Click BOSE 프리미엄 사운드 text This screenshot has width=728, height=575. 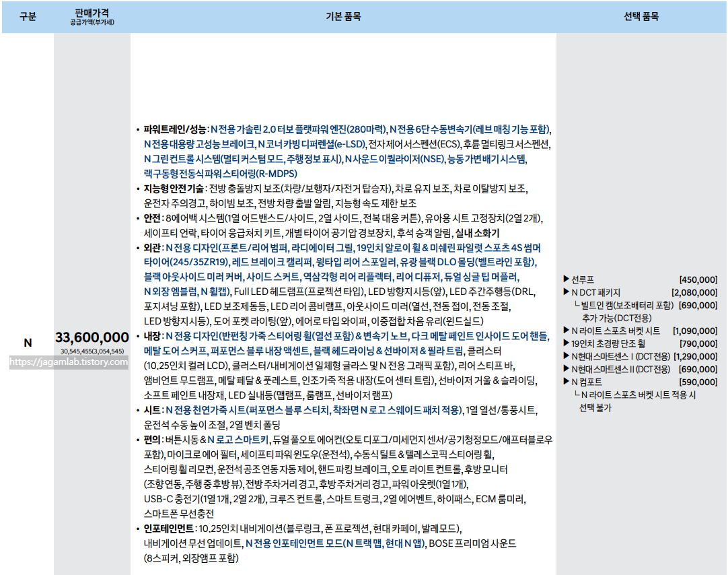point(472,543)
